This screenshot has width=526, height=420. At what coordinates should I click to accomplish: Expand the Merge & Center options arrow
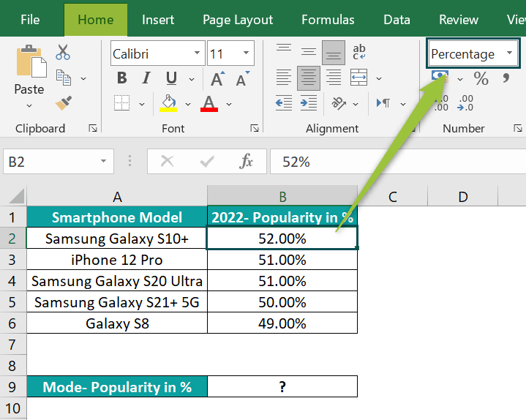[x=379, y=78]
